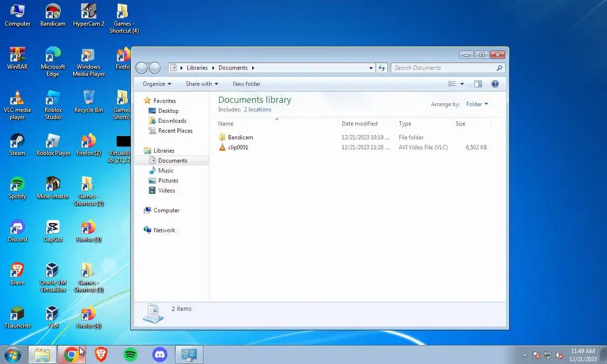The width and height of the screenshot is (607, 364).
Task: Select the Roblox Studio desktop shortcut
Action: 53,105
